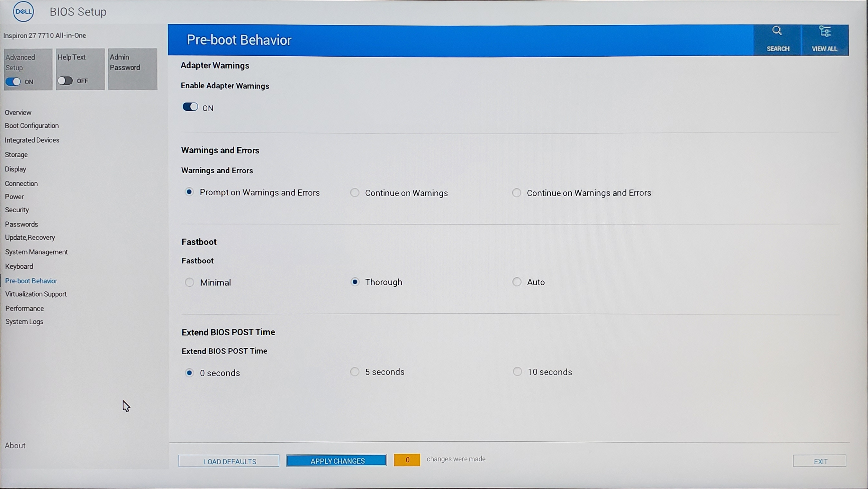This screenshot has height=489, width=868.
Task: Navigate to the Security section
Action: [x=17, y=210]
